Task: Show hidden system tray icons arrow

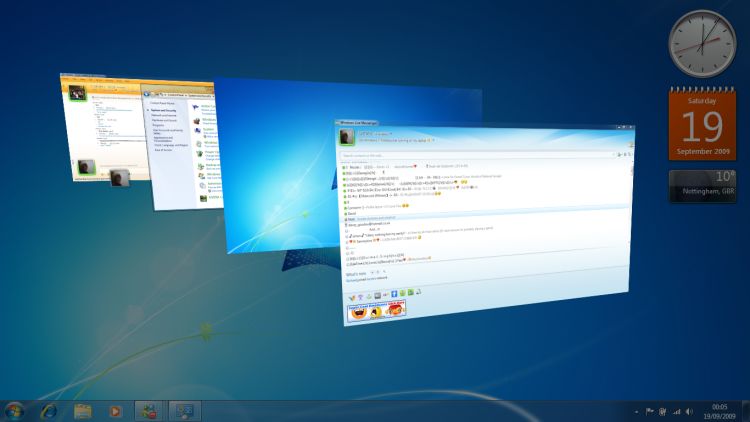Action: coord(636,410)
